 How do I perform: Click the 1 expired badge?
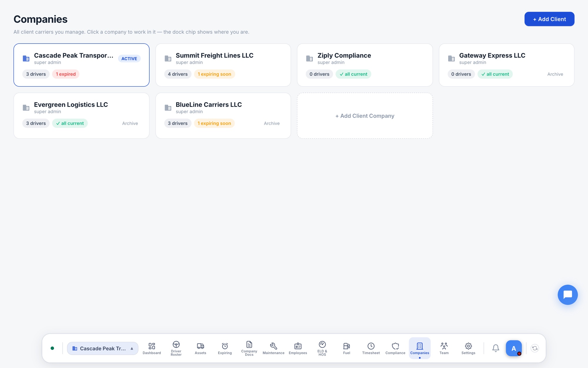pyautogui.click(x=66, y=74)
